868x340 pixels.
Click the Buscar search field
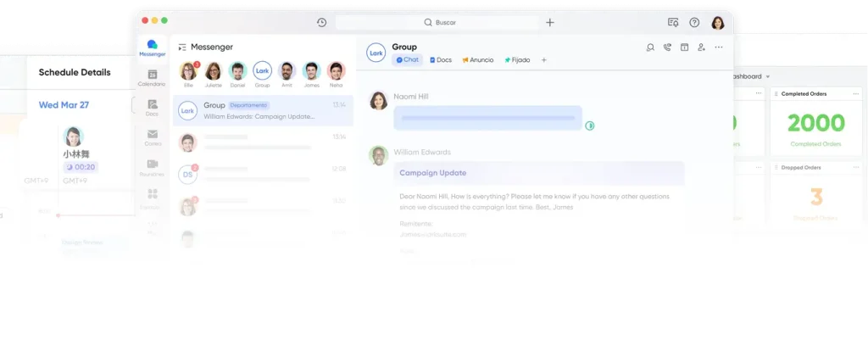[439, 23]
